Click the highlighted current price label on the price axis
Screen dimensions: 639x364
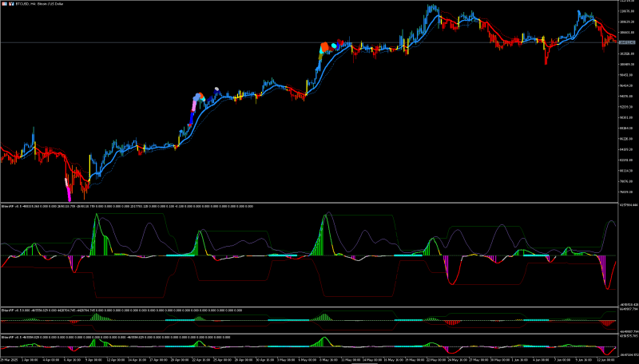click(x=627, y=42)
